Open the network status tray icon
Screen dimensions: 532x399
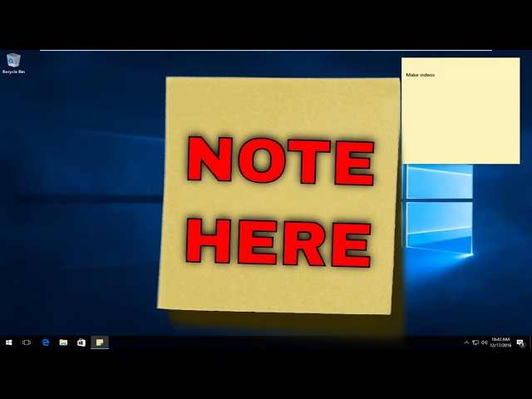coord(475,342)
